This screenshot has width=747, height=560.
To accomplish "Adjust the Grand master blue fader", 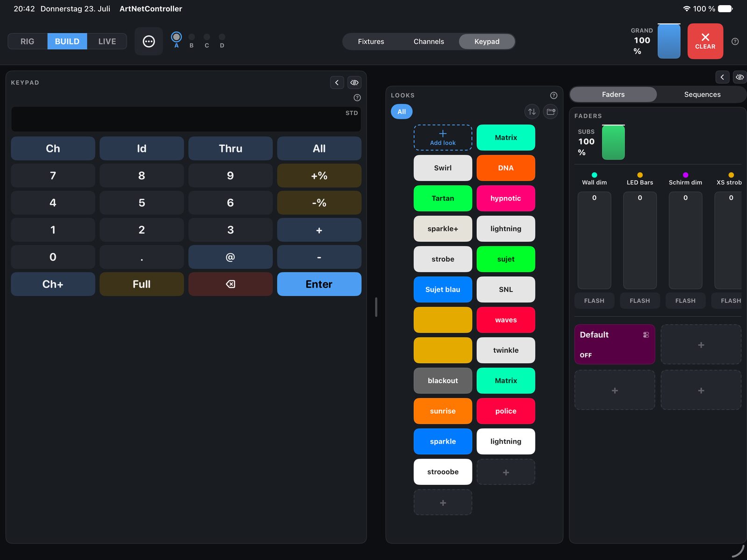I will [x=669, y=41].
